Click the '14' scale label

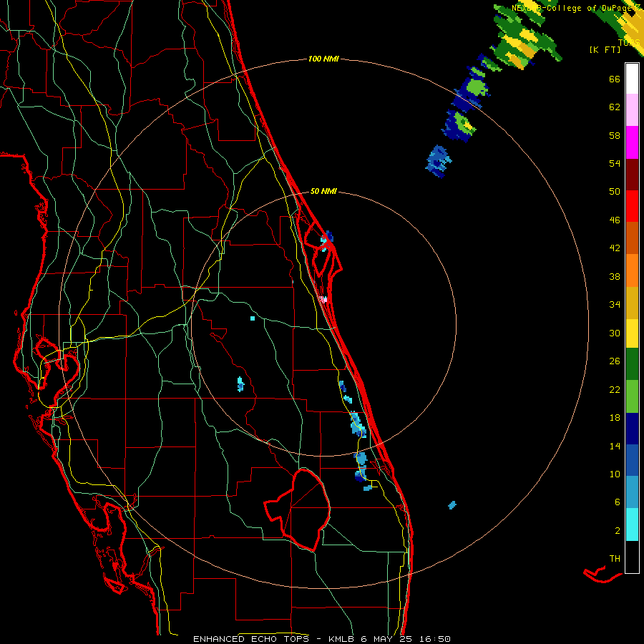pos(615,446)
